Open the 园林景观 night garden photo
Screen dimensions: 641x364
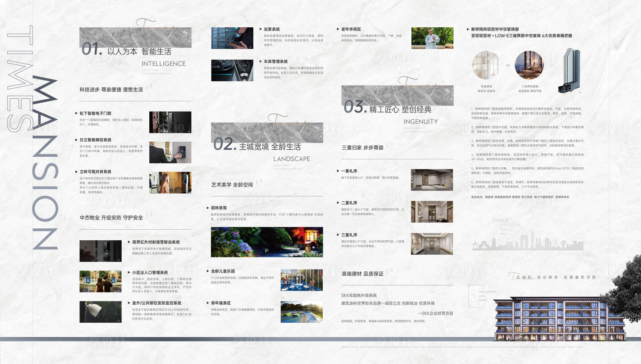tap(267, 242)
